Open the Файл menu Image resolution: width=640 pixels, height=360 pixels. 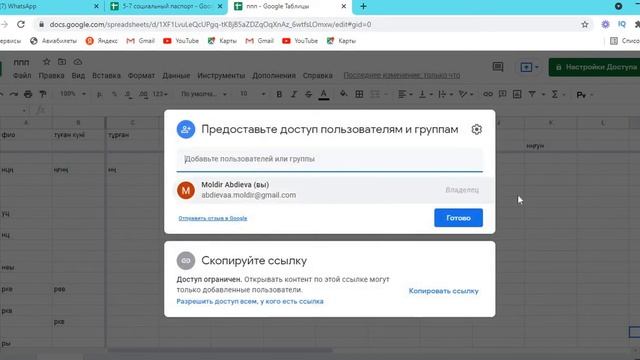coord(22,76)
